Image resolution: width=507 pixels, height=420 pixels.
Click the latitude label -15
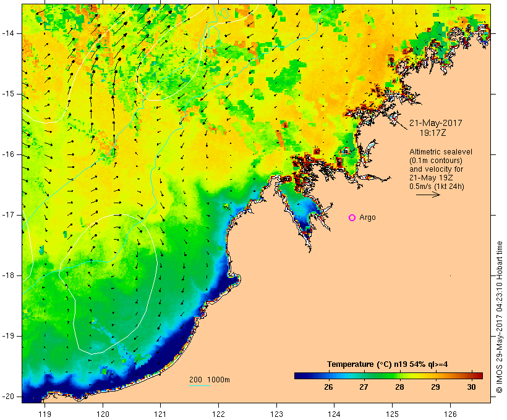click(7, 94)
